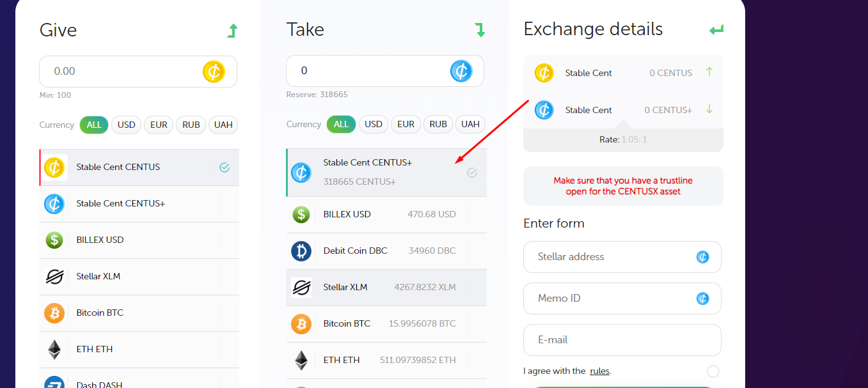Image resolution: width=868 pixels, height=388 pixels.
Task: Click blue CENTUS+ icon in Take list
Action: click(301, 173)
